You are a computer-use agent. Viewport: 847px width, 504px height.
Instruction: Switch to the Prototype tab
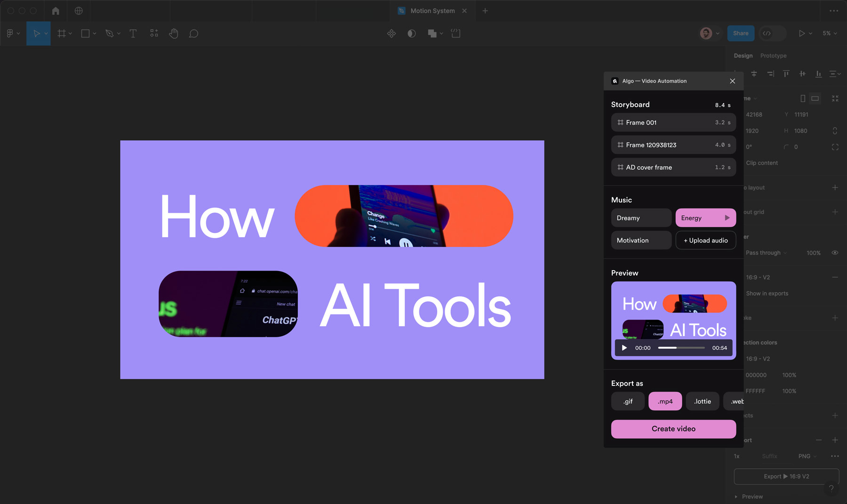pyautogui.click(x=773, y=56)
